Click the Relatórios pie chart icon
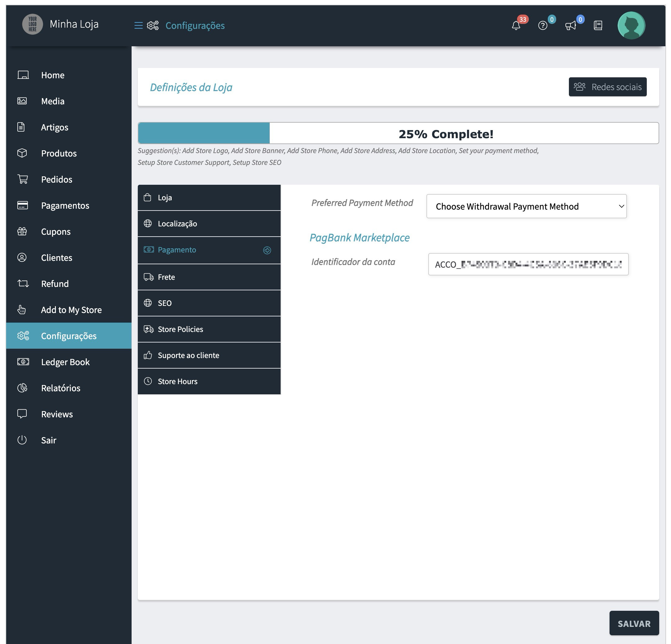The height and width of the screenshot is (644, 671). [22, 388]
